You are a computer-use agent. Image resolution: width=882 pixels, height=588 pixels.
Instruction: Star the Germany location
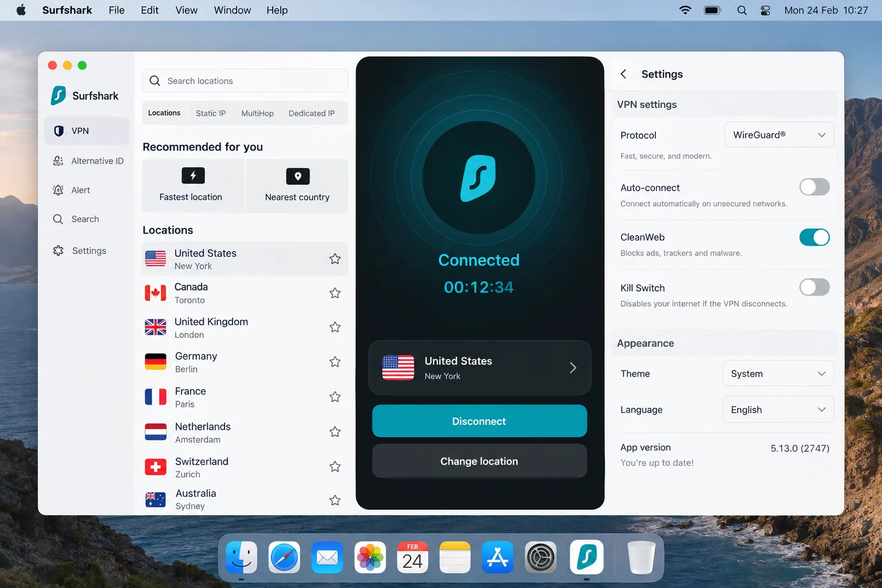pyautogui.click(x=335, y=362)
